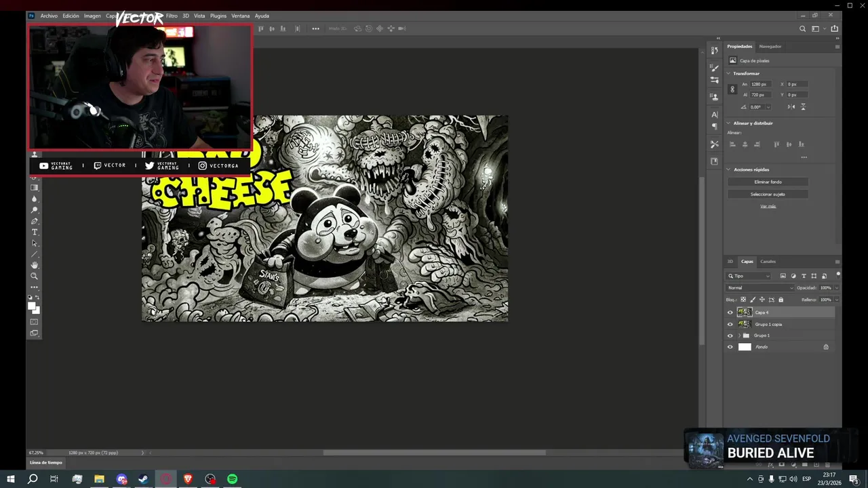
Task: Open the Relleno slider dropdown arrow
Action: coord(837,300)
